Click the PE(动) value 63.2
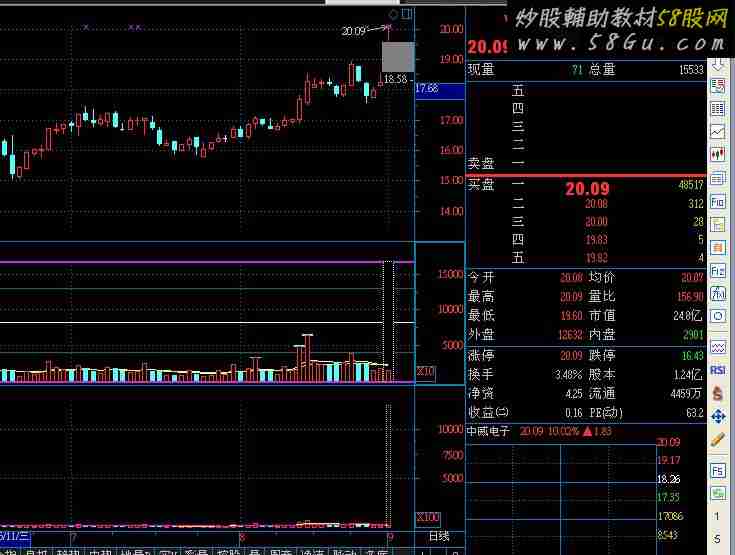 point(695,413)
